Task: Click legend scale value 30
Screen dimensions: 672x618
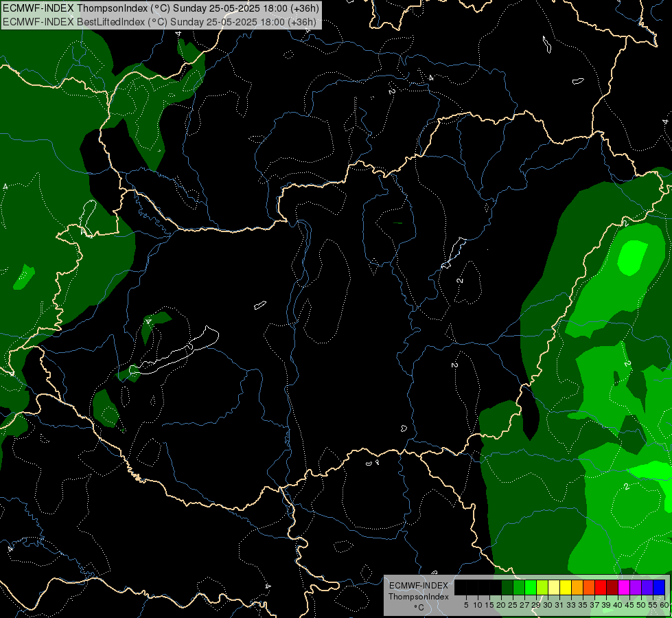Action: (x=548, y=605)
